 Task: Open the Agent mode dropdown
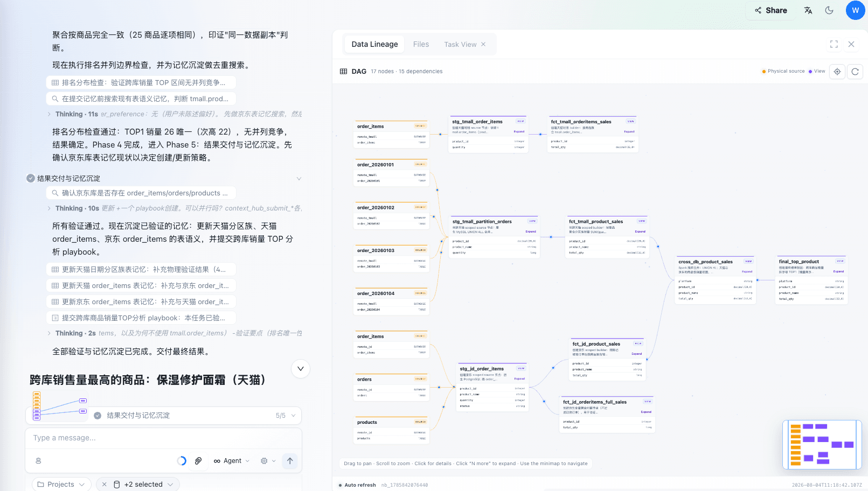pos(232,461)
